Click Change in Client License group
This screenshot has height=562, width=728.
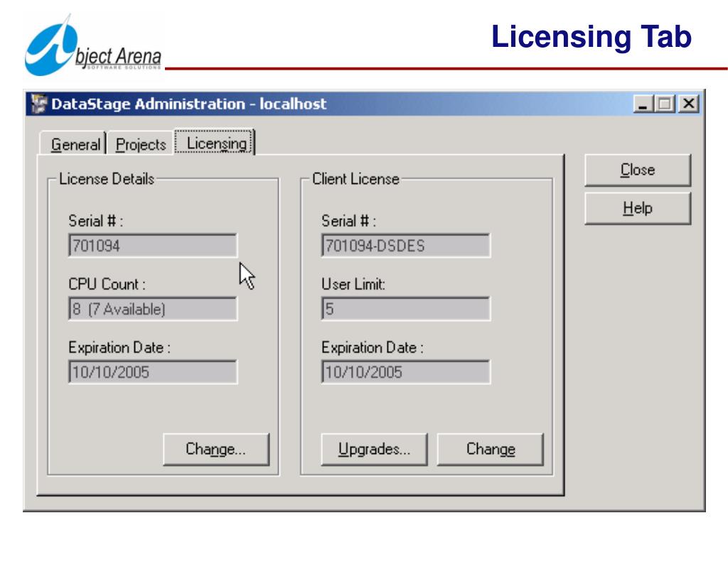pos(491,449)
